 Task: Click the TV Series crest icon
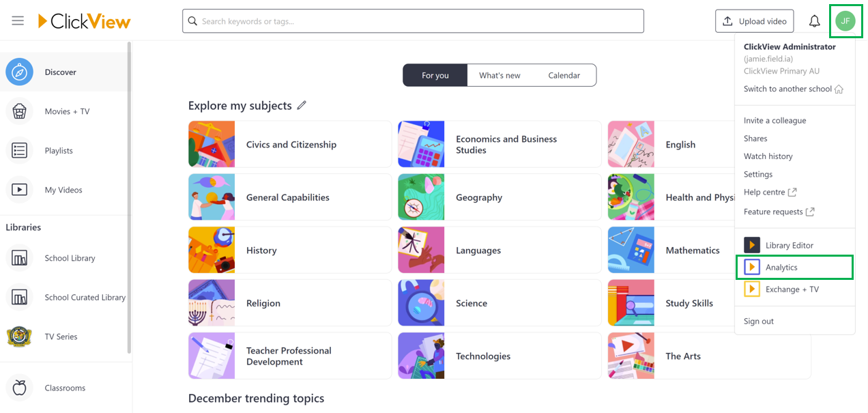coord(19,337)
